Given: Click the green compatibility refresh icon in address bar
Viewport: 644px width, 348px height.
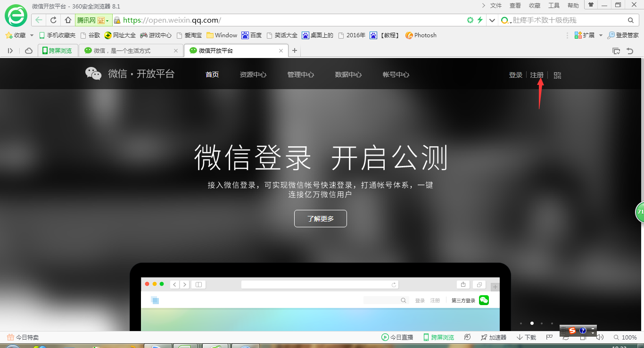Looking at the screenshot, I should (x=470, y=20).
